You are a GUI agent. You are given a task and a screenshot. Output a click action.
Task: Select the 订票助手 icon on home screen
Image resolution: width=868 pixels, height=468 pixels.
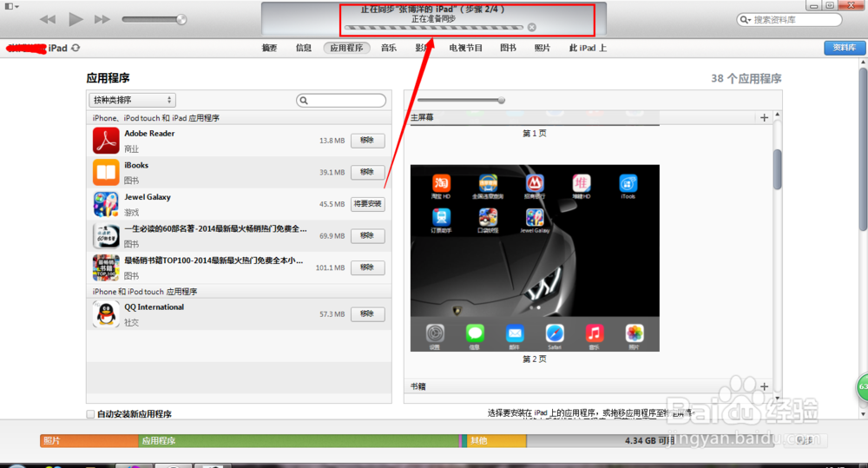tap(441, 217)
